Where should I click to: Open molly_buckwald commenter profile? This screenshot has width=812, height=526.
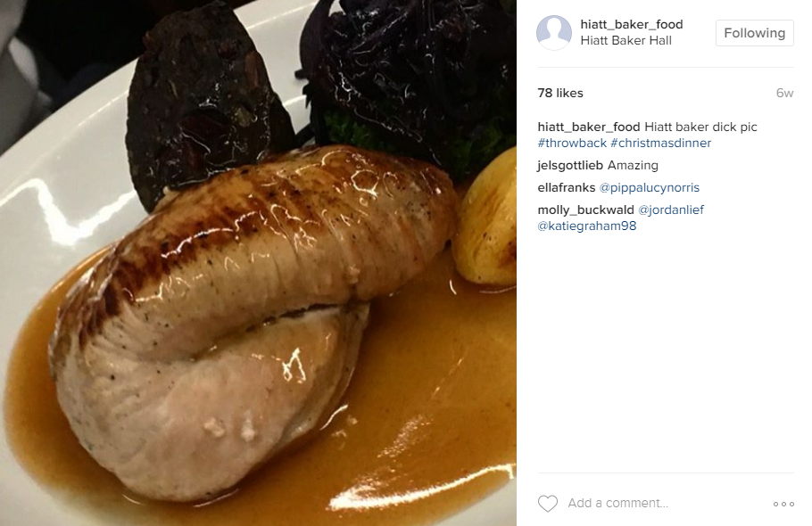coord(585,210)
